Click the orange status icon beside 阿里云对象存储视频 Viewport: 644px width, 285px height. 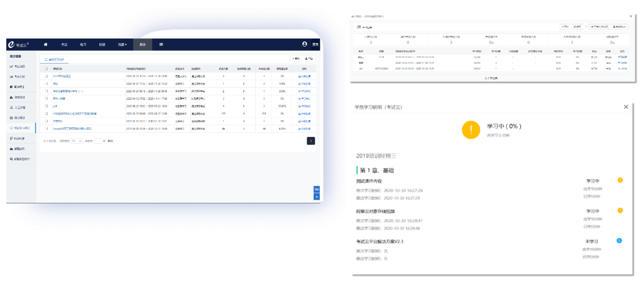(x=620, y=210)
